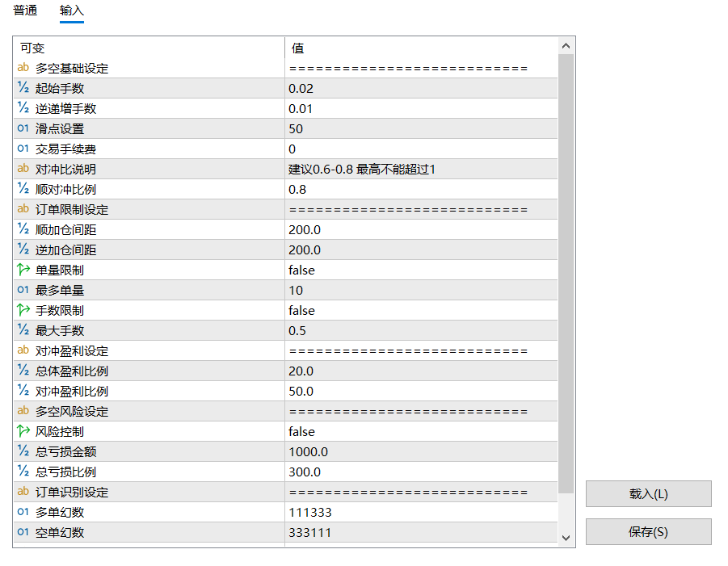
Task: Click the boolean arrow icon beside 单量限制
Action: [x=23, y=270]
